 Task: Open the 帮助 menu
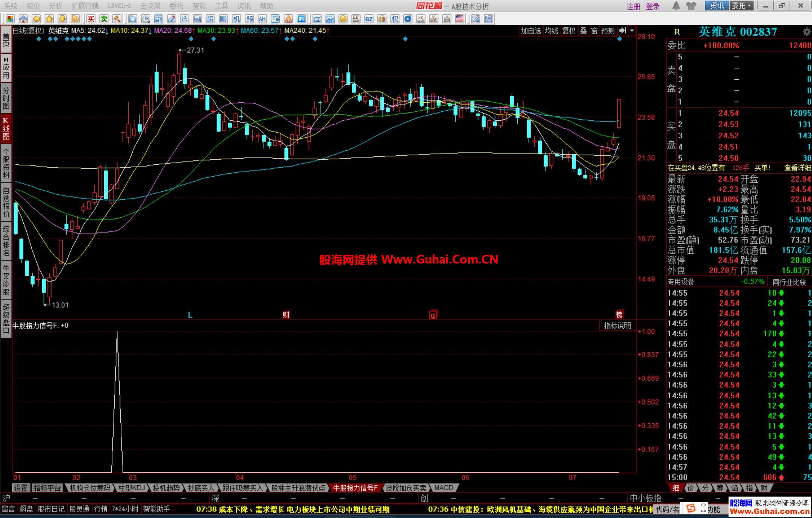click(x=267, y=6)
